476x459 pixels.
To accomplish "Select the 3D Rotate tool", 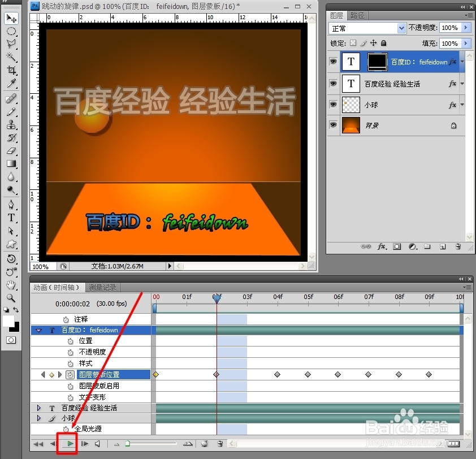I will tap(11, 259).
